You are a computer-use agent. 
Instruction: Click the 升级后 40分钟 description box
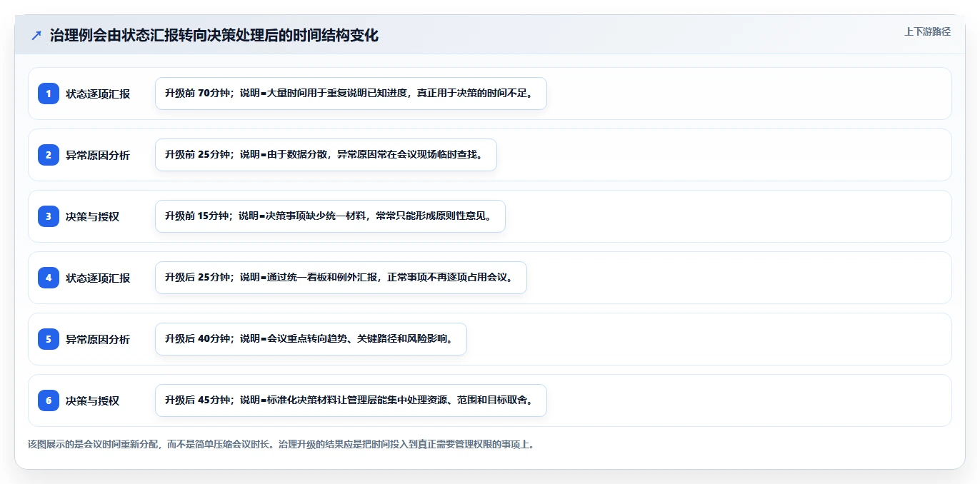coord(311,339)
